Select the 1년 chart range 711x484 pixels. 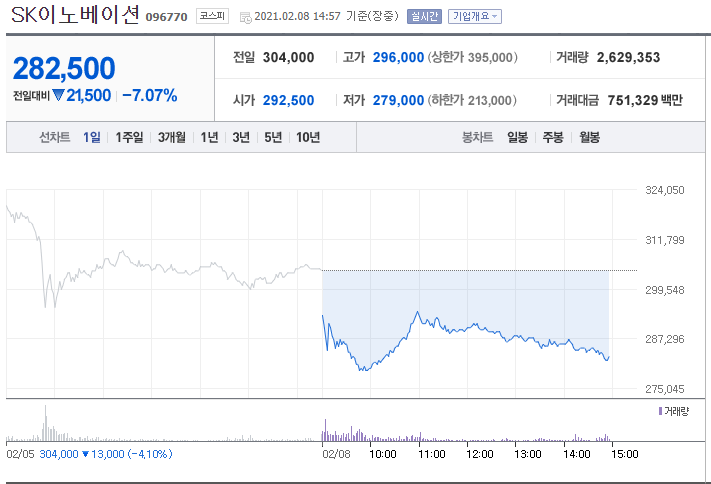[x=209, y=137]
